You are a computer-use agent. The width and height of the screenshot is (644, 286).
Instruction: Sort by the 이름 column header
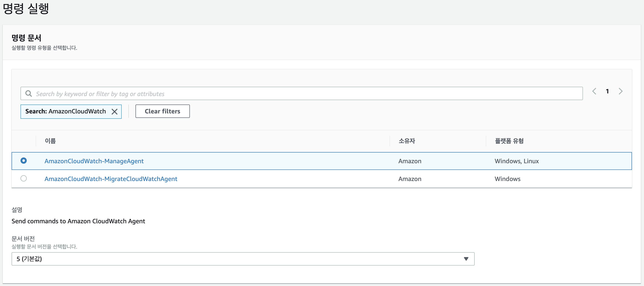tap(50, 141)
